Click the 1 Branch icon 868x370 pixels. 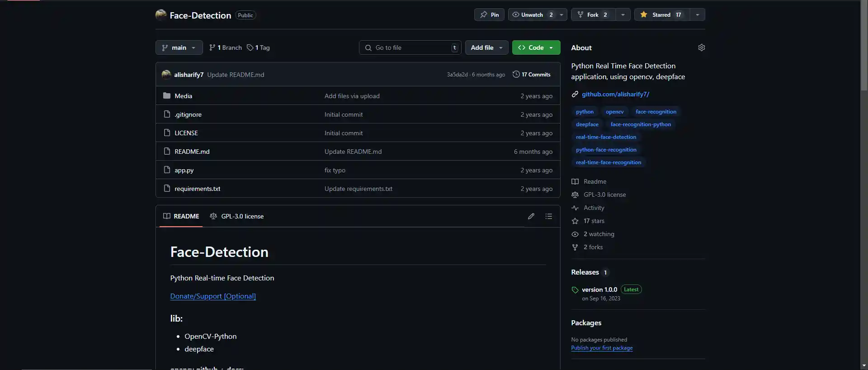click(212, 47)
